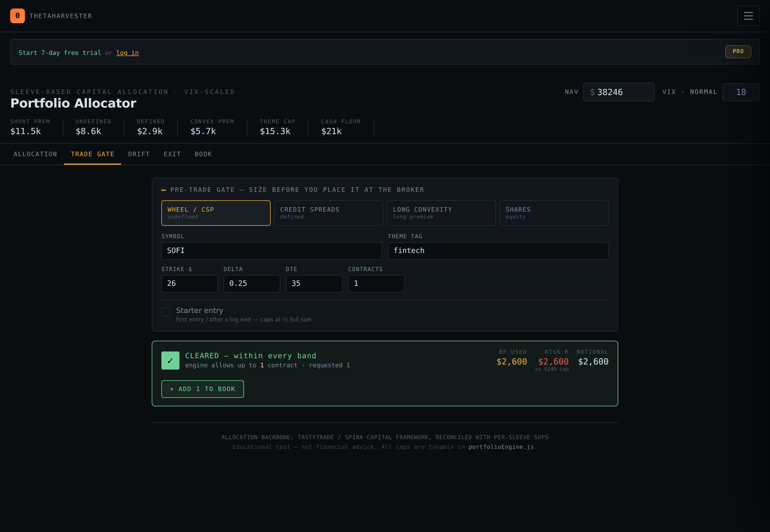The height and width of the screenshot is (532, 770).
Task: Click the 'VIX · NORMAL' label
Action: [690, 92]
